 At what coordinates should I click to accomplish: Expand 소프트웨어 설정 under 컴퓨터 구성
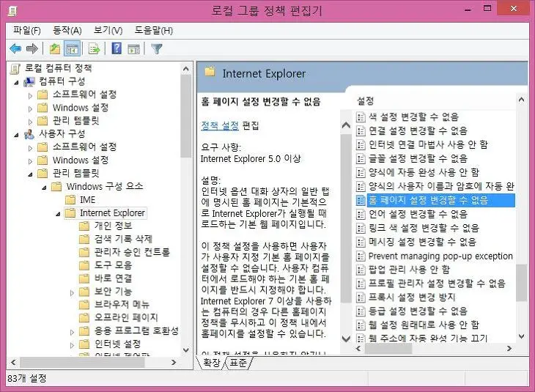[30, 96]
